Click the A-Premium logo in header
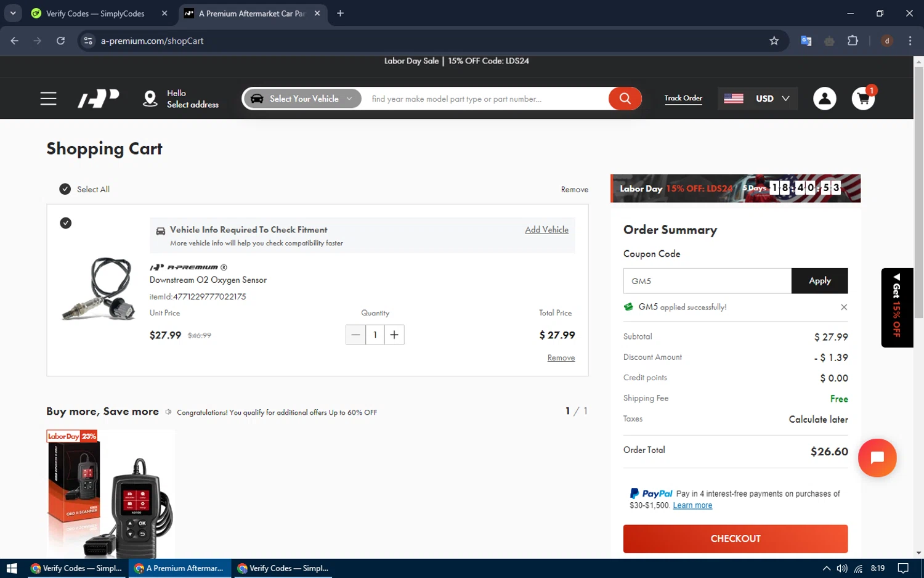The width and height of the screenshot is (924, 578). [x=99, y=99]
